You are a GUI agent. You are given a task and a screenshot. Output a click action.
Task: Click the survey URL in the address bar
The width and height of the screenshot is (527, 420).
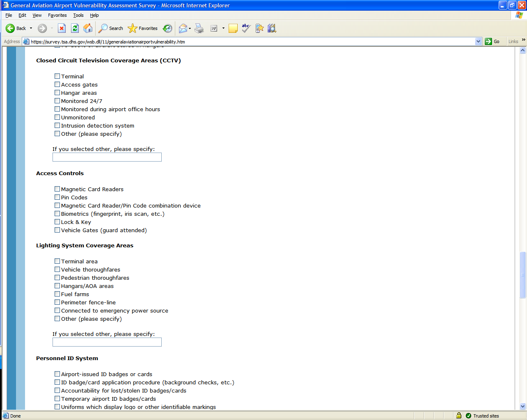108,41
